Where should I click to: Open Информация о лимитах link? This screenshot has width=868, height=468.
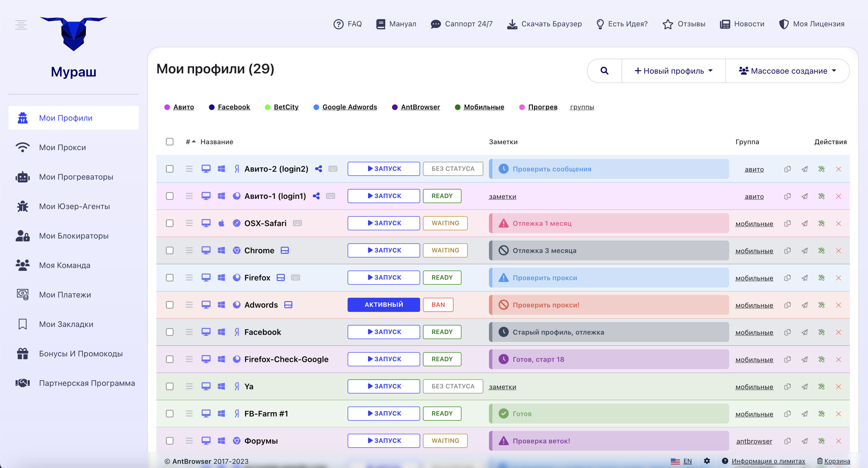click(x=768, y=461)
